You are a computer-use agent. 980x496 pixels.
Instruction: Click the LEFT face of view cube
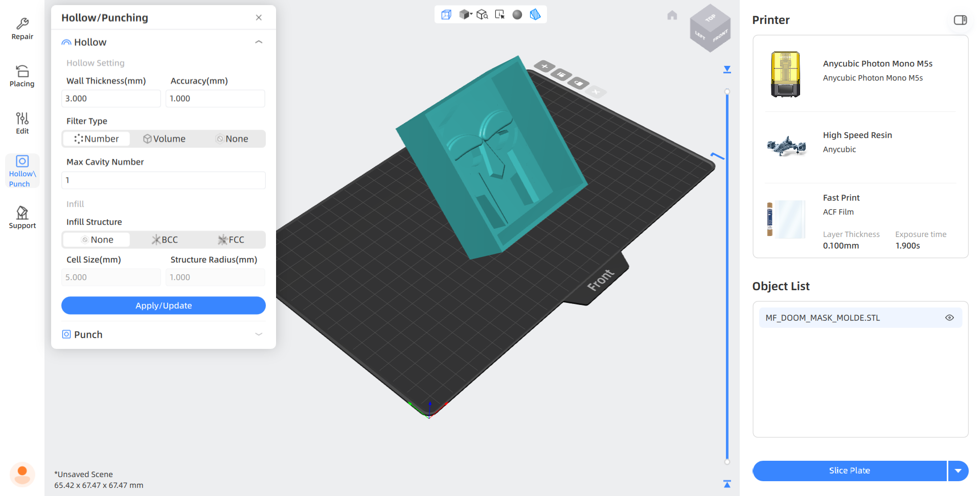700,36
